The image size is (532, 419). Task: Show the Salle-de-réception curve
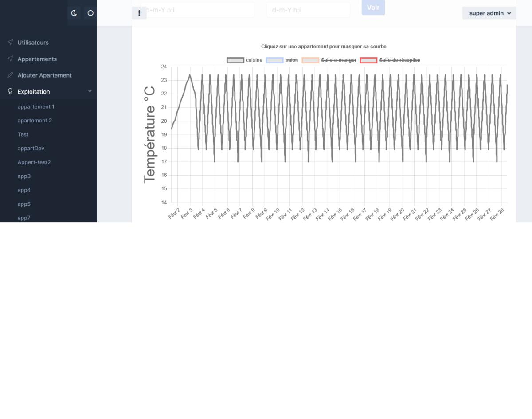(x=400, y=60)
